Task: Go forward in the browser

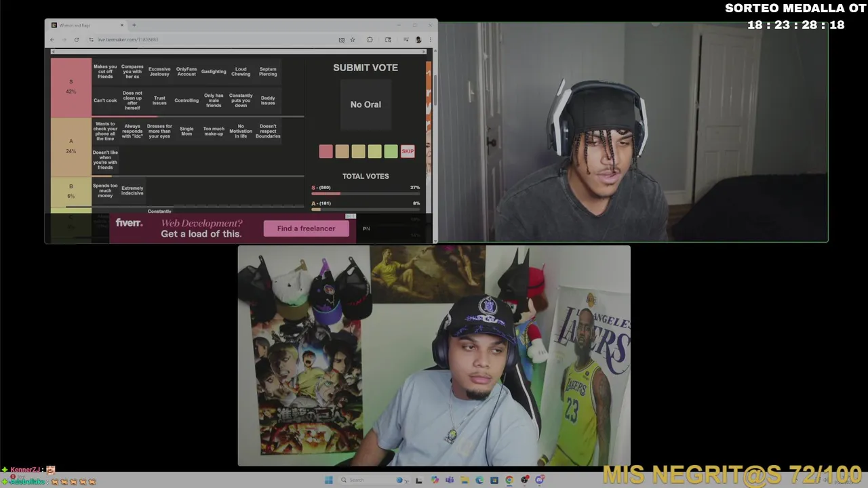Action: pos(64,39)
